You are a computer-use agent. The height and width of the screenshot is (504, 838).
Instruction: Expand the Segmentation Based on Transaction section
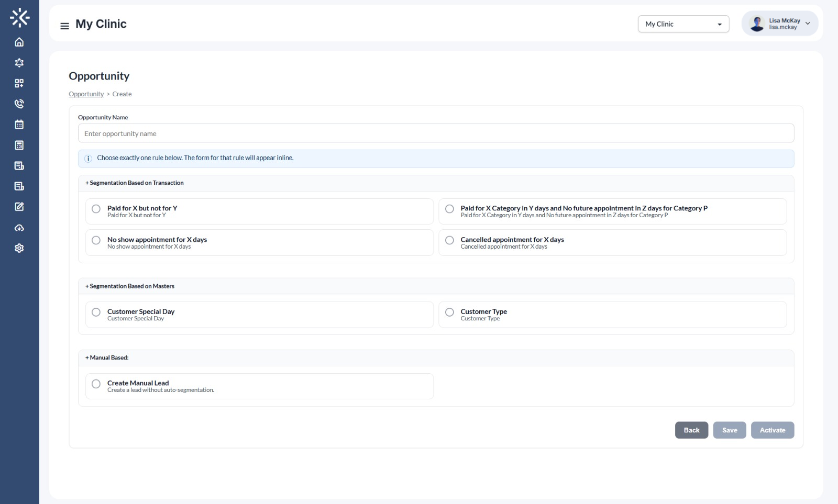point(135,183)
